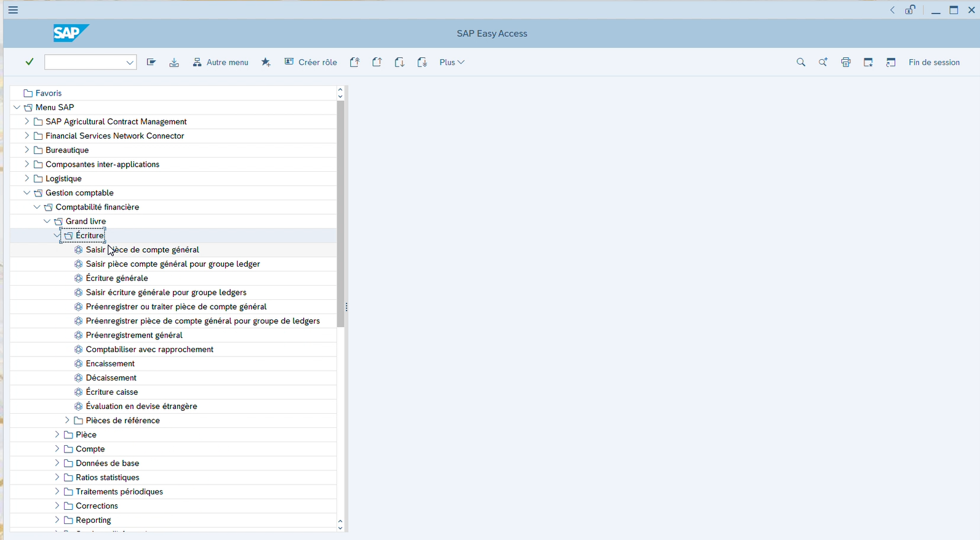980x540 pixels.
Task: Click transaction icon of Décaissement
Action: coord(78,377)
